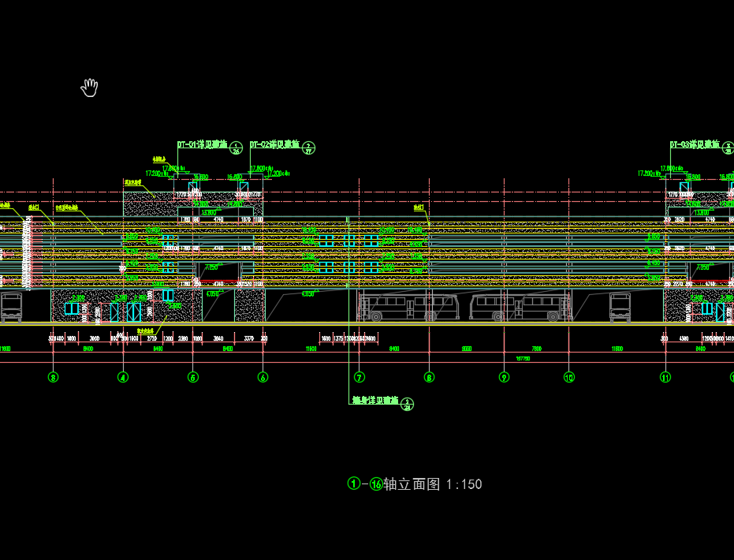Click circled 16 in the drawing title

(x=376, y=483)
